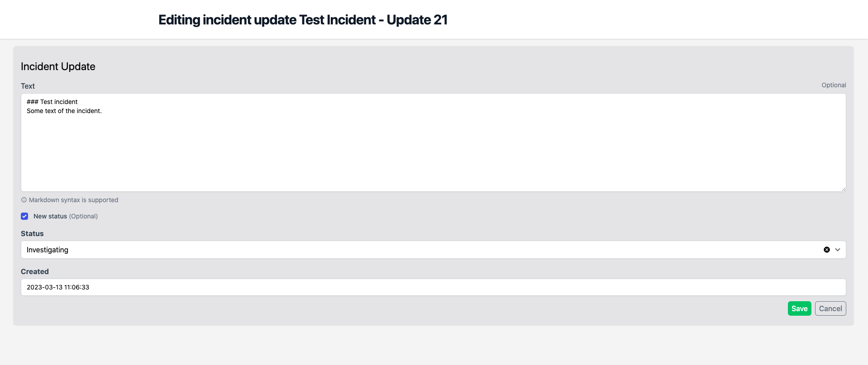
Task: Cancel editing the incident update
Action: (x=830, y=308)
